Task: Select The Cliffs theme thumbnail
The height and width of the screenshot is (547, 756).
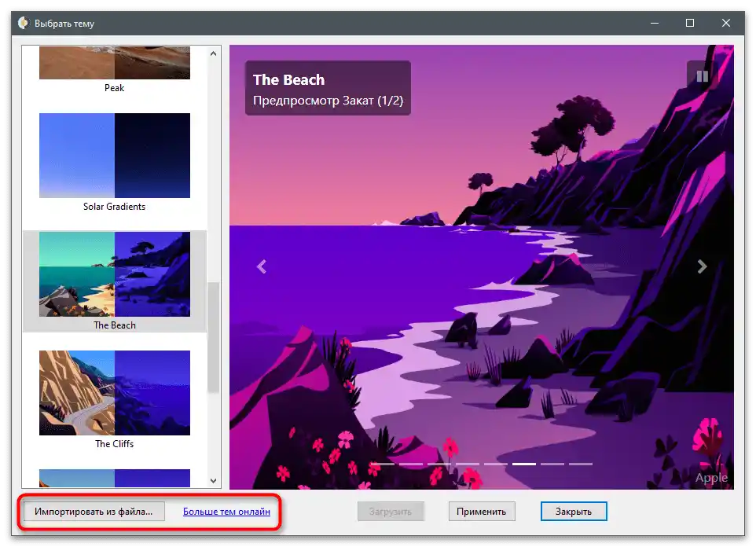Action: 115,393
